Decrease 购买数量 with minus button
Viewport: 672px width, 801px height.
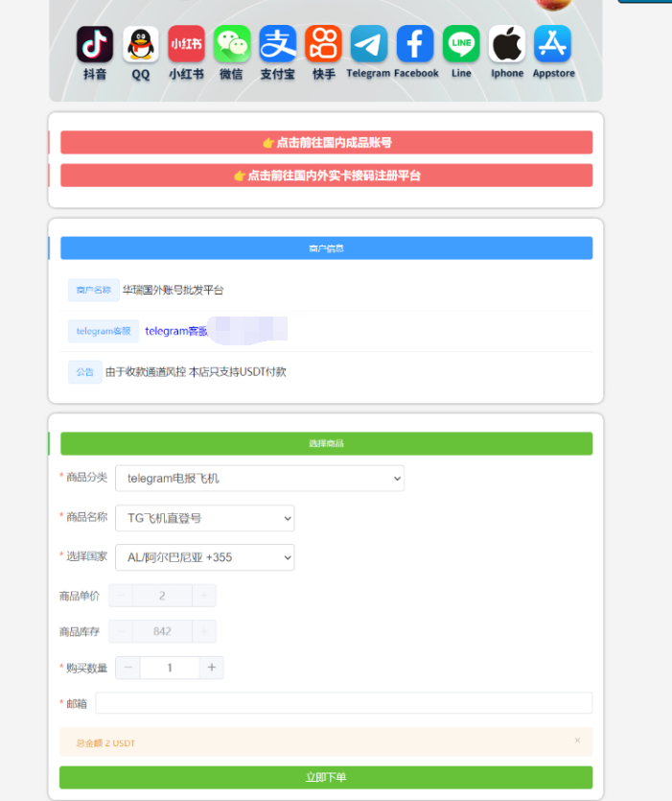pyautogui.click(x=128, y=668)
